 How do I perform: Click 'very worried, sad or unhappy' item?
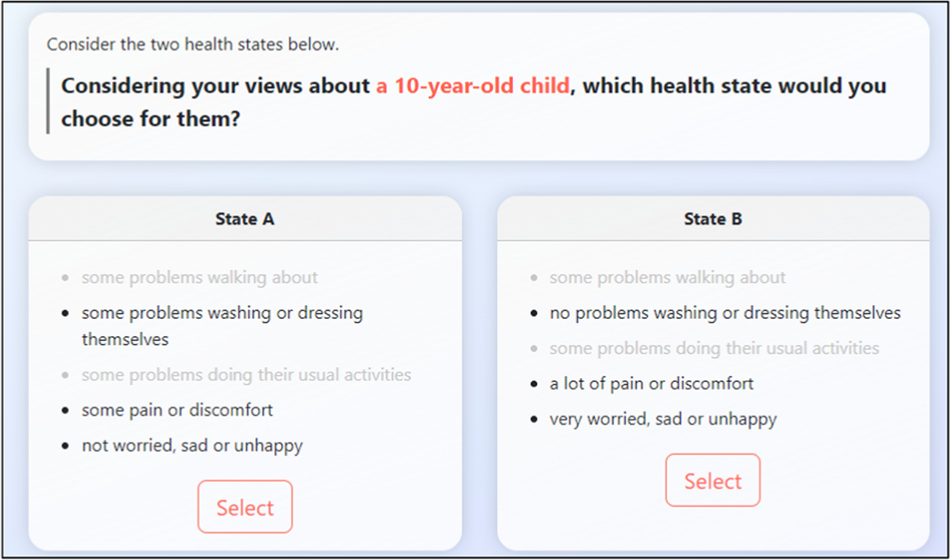click(663, 419)
